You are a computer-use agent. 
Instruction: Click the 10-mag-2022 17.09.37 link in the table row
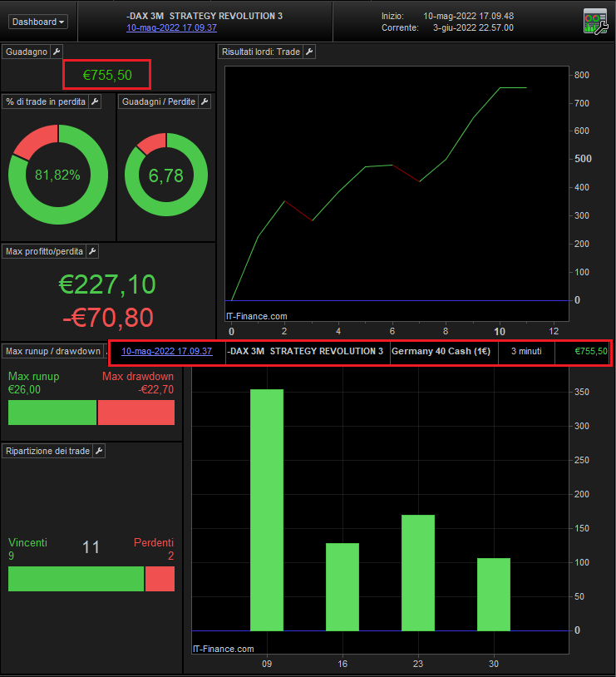(166, 351)
